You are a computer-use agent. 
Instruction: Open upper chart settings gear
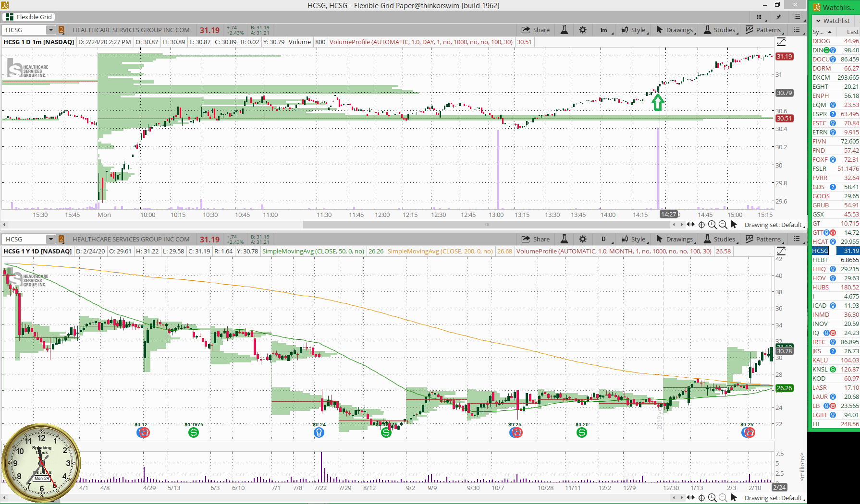tap(583, 30)
